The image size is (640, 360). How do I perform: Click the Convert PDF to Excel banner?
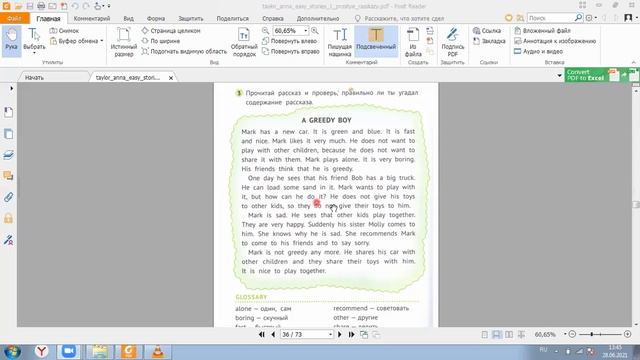coord(601,75)
